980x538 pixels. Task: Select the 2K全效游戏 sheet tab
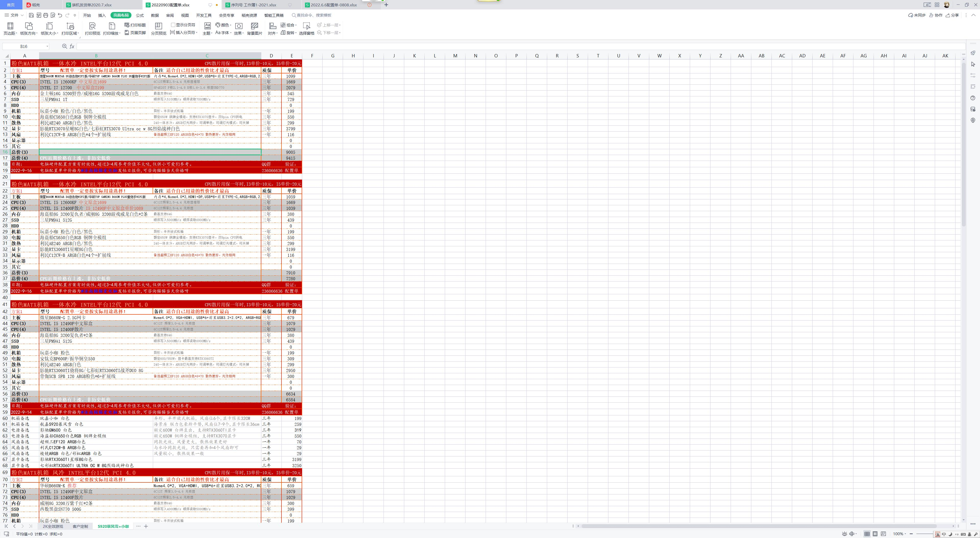53,527
